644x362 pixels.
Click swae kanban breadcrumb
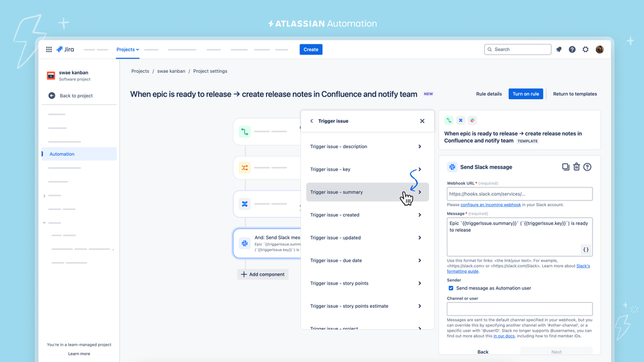171,71
